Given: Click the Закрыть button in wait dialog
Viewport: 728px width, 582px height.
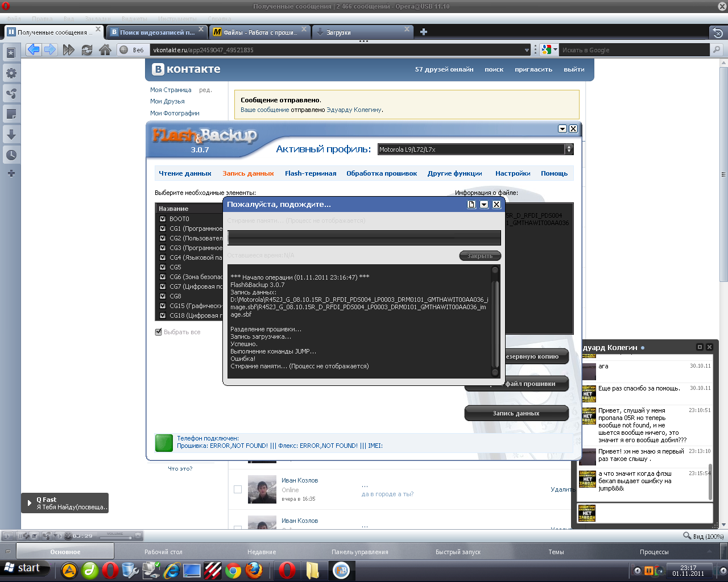Looking at the screenshot, I should click(480, 256).
